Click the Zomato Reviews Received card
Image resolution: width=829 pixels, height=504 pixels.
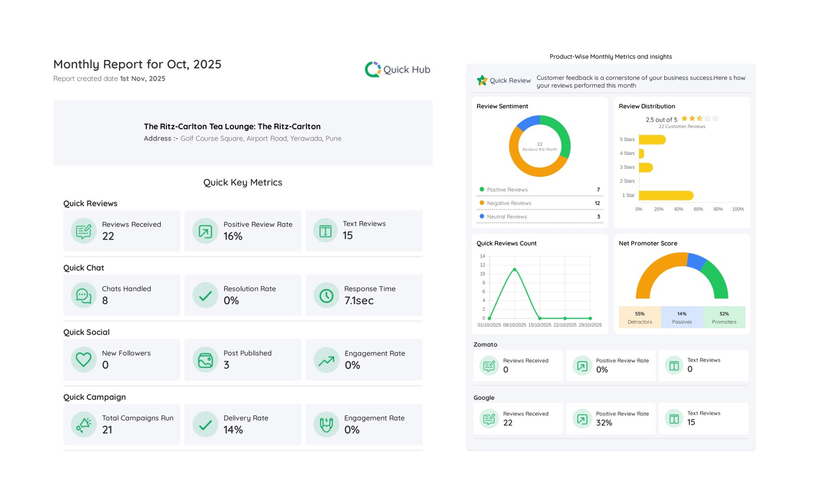(x=518, y=365)
